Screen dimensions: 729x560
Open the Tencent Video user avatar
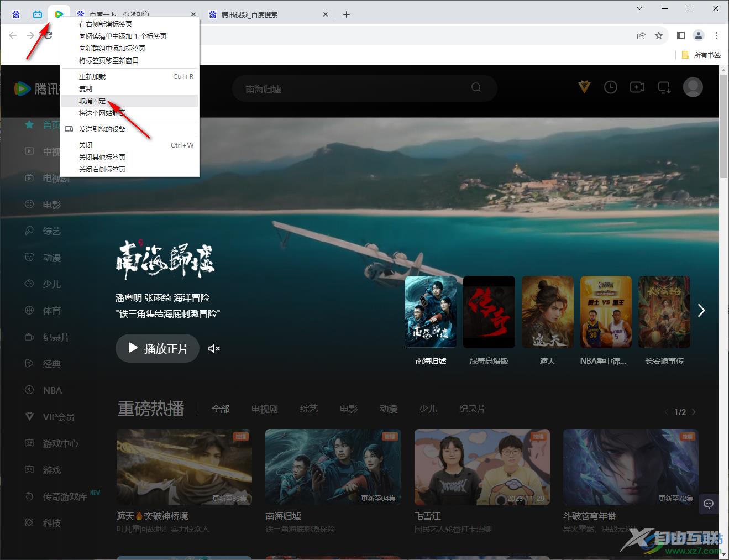coord(693,87)
